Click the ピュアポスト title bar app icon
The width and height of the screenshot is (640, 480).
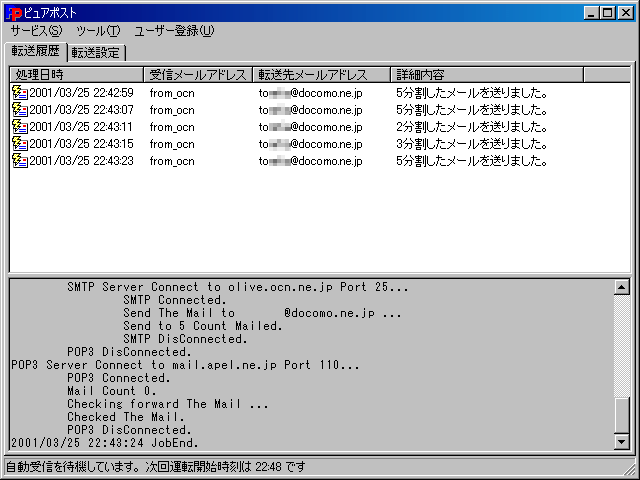pyautogui.click(x=13, y=12)
